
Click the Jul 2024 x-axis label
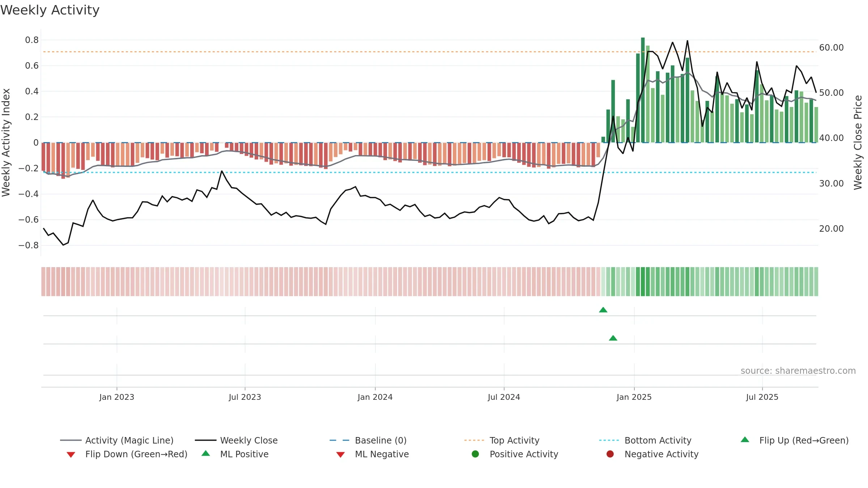pyautogui.click(x=504, y=397)
